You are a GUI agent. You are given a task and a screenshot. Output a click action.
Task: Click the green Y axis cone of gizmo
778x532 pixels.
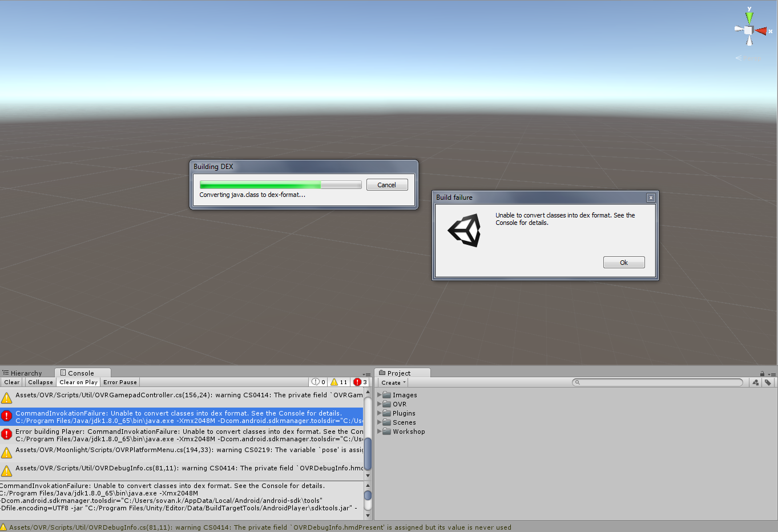click(749, 18)
